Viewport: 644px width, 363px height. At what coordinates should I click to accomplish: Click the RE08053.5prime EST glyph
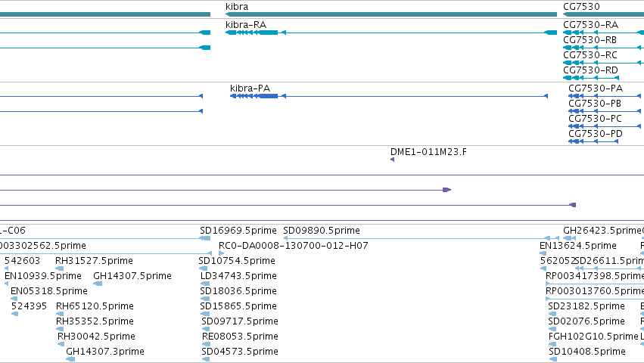[x=206, y=344]
